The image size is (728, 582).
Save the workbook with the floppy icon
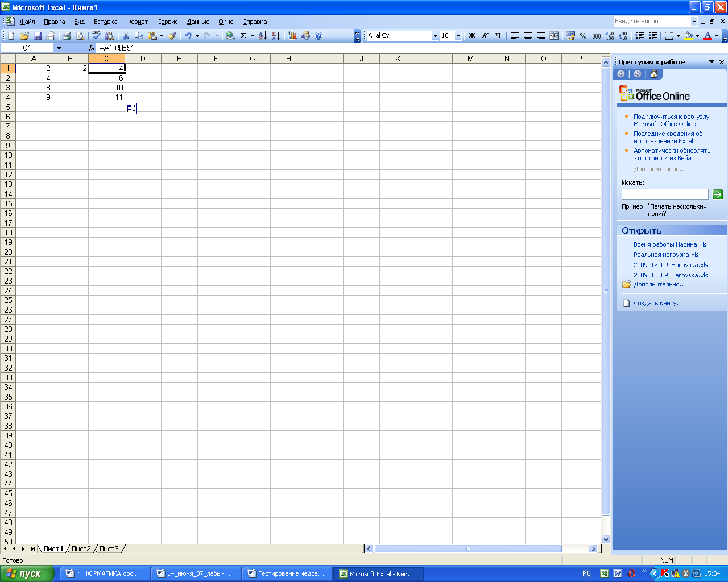[x=38, y=36]
